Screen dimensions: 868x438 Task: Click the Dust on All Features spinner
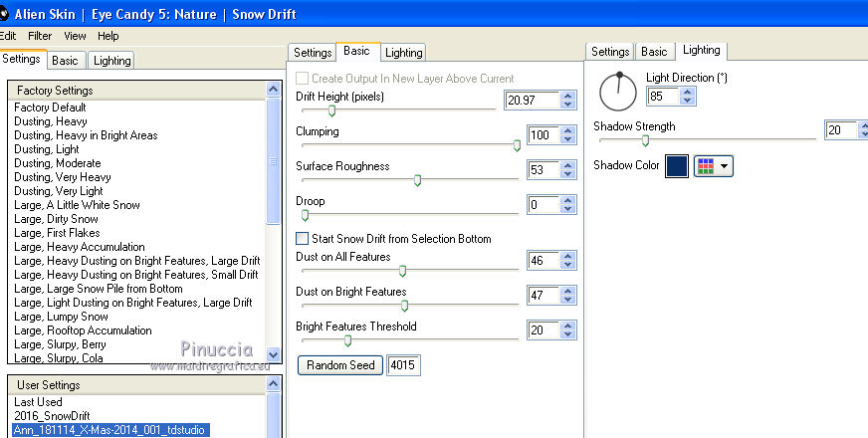(x=567, y=260)
